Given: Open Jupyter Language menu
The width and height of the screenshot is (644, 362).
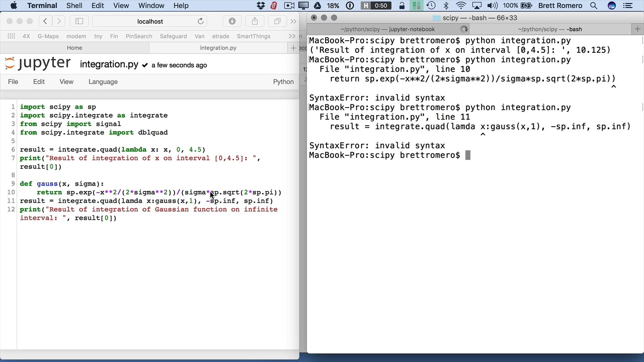Looking at the screenshot, I should coord(103,81).
